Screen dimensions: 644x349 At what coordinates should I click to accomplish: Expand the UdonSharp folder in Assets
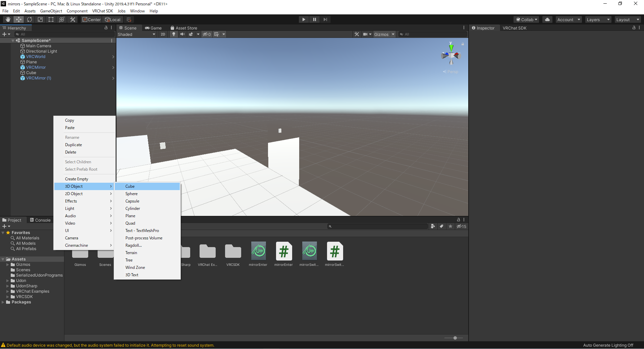(8, 286)
